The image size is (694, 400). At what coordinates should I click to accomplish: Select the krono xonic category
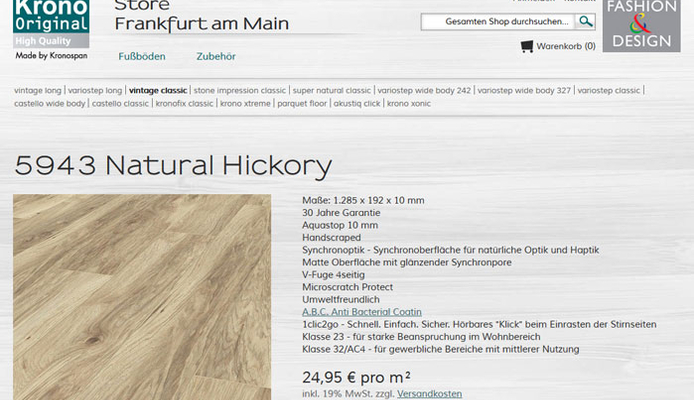point(409,104)
